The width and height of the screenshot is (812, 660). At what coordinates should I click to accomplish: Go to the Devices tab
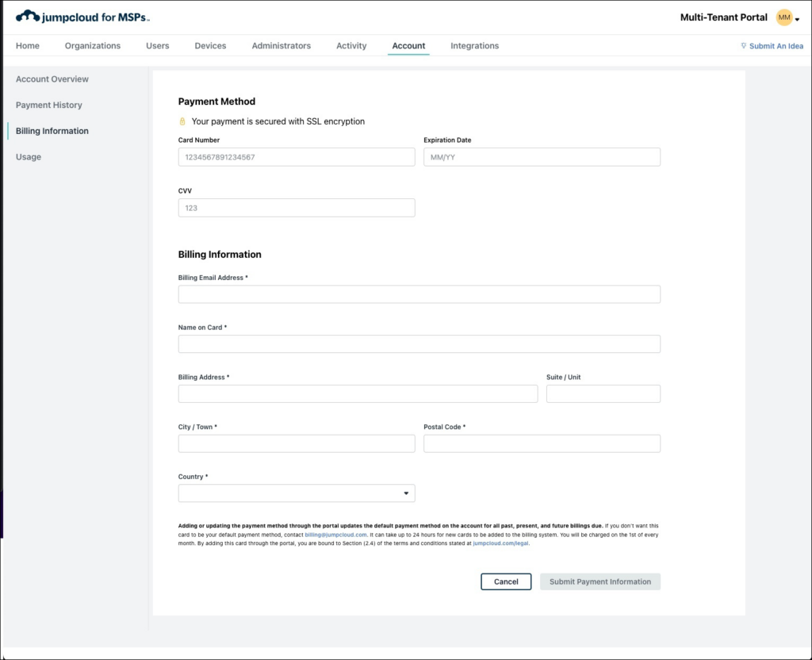pos(210,46)
